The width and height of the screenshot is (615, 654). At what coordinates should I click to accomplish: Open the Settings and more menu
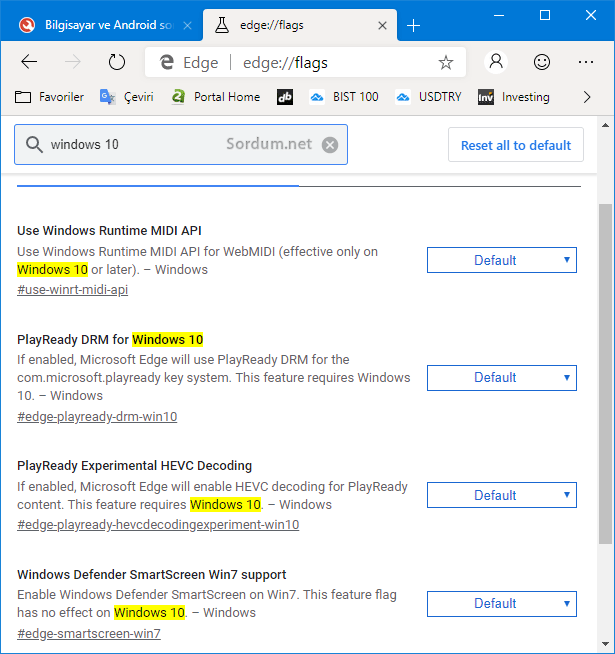586,62
